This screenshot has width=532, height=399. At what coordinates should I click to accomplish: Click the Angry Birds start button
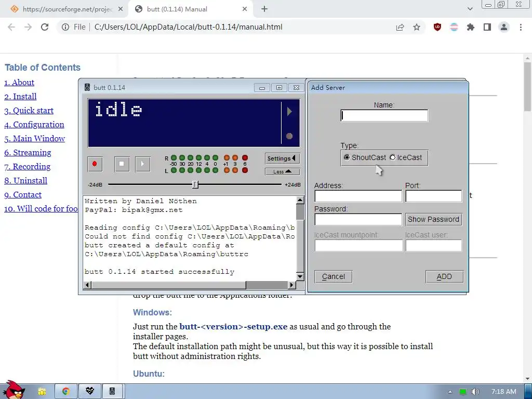pyautogui.click(x=13, y=390)
